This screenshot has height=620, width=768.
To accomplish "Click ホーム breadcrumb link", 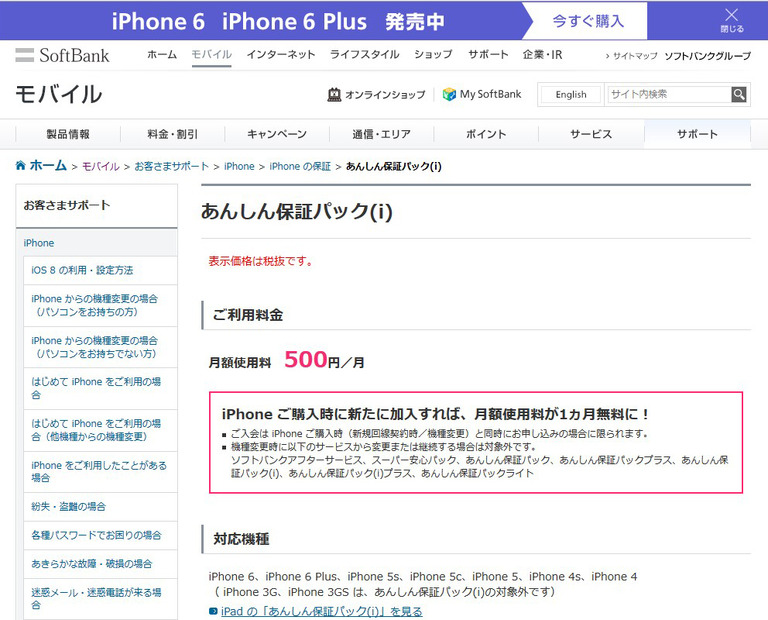I will coord(48,166).
